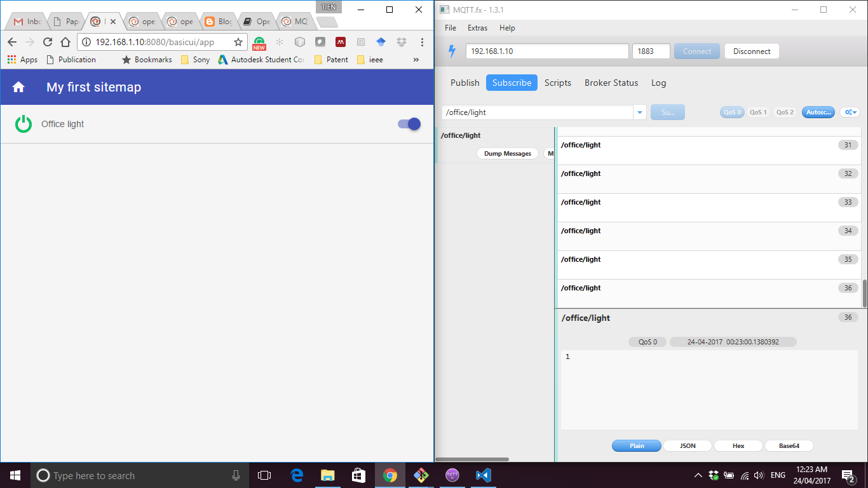The image size is (868, 488).
Task: Toggle the Autoscroll option
Action: (x=818, y=112)
